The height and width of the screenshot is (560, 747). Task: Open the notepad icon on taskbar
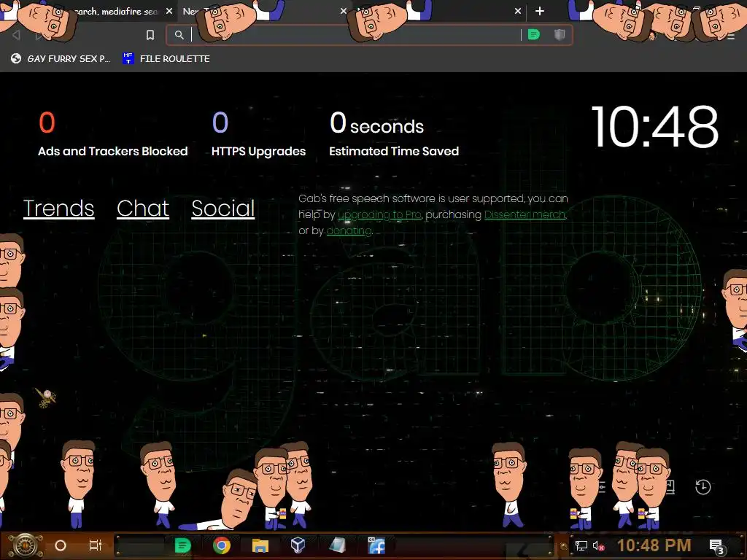pyautogui.click(x=337, y=545)
